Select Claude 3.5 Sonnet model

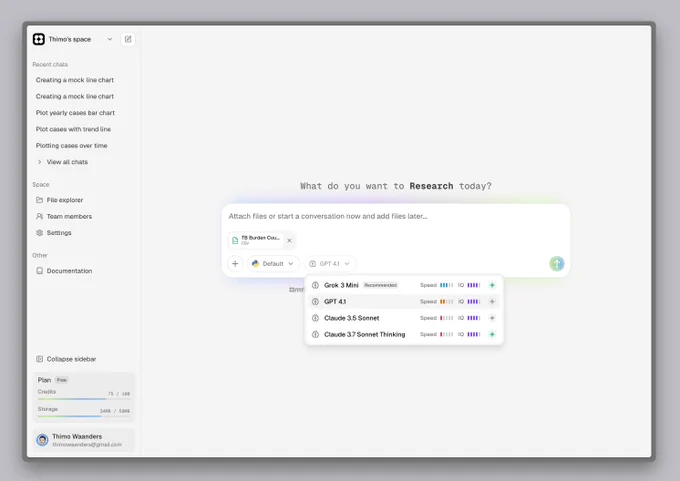coord(404,318)
